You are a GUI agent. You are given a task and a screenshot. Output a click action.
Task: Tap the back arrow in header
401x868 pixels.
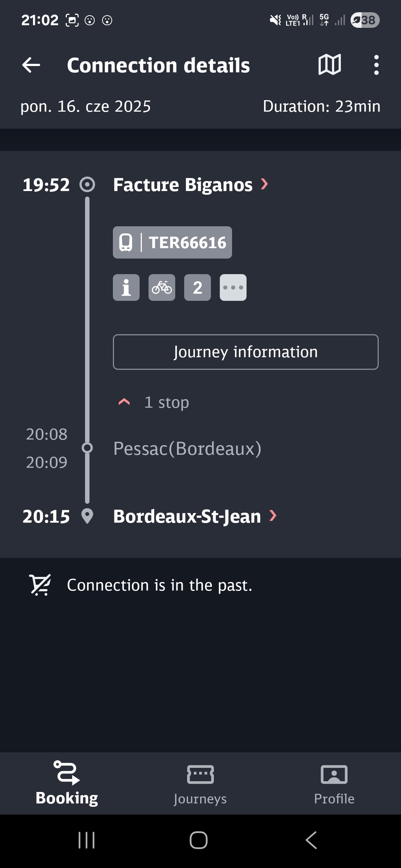[x=31, y=65]
